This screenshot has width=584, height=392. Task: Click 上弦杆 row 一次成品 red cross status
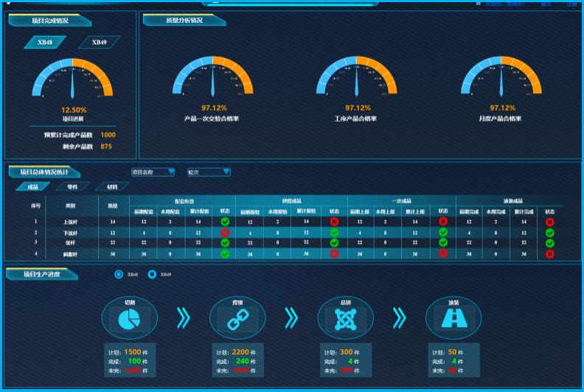443,222
